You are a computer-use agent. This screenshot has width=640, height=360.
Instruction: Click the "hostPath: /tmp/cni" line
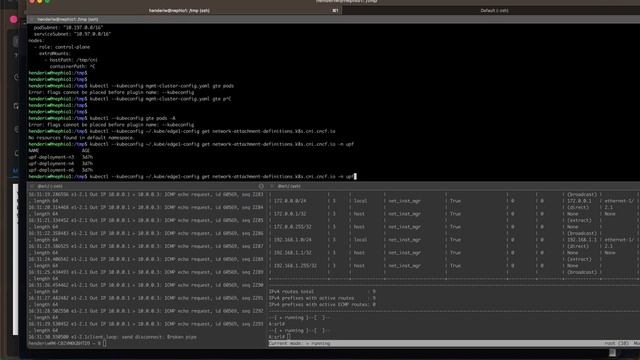(71, 60)
